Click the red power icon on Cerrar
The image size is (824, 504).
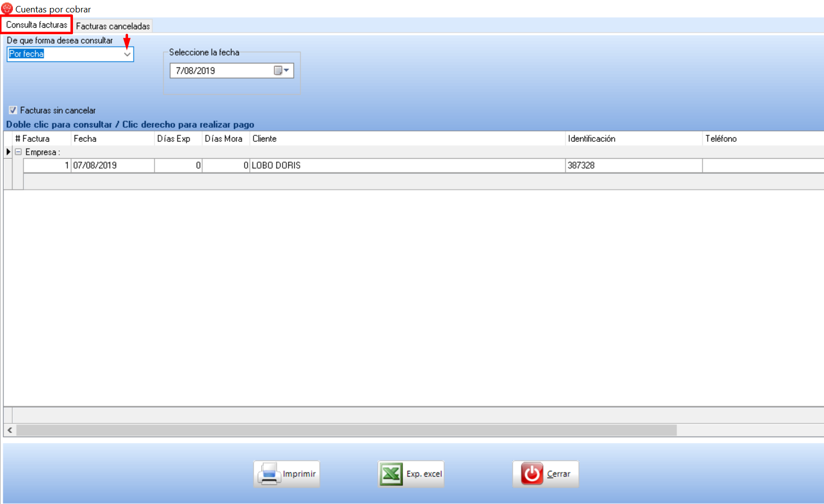[532, 474]
